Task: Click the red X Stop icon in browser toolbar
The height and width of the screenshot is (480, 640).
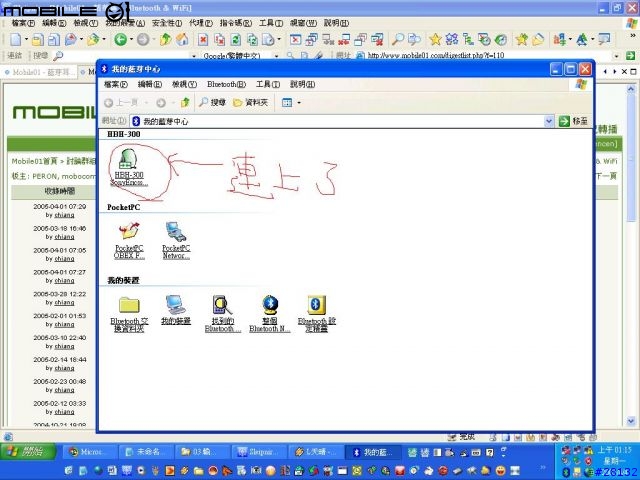Action: coord(203,40)
